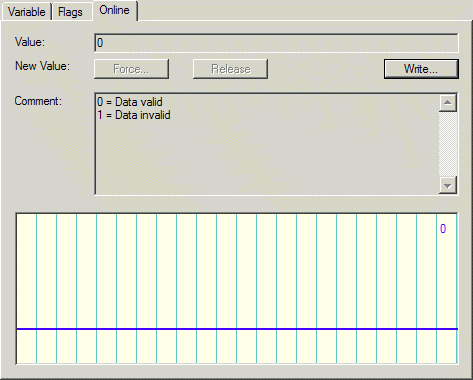Viewport: 473px width, 380px height.
Task: Open the Write... dialog button
Action: (x=421, y=69)
